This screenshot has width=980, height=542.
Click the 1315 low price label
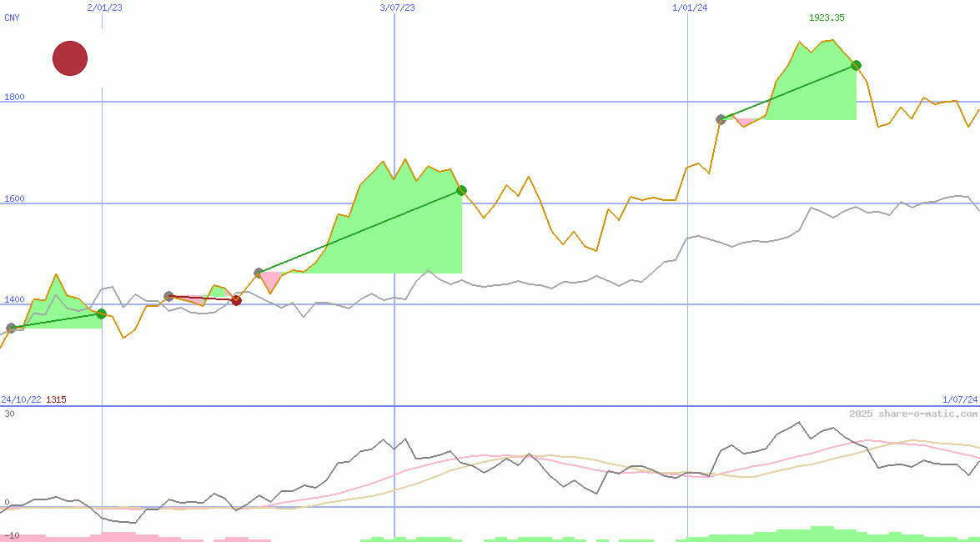56,399
